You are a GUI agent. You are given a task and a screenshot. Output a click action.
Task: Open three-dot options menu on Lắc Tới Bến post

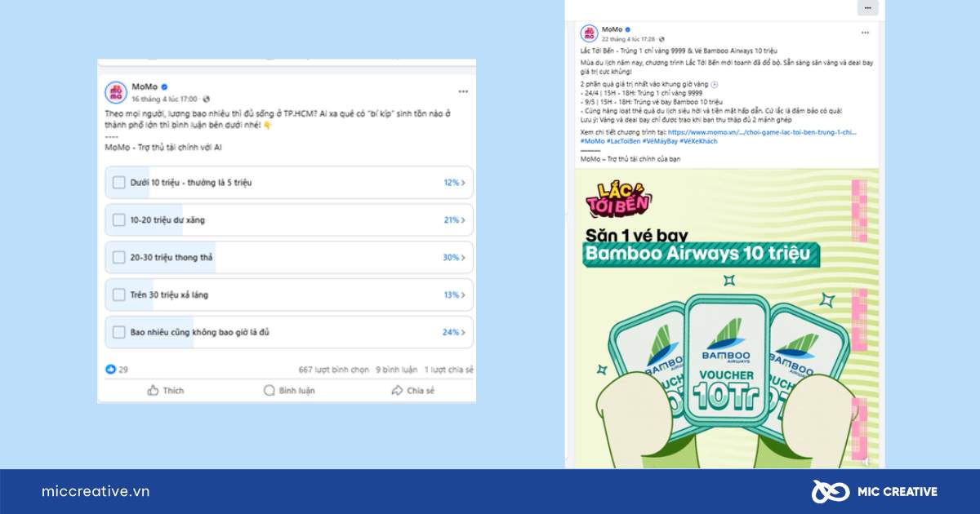click(x=865, y=33)
